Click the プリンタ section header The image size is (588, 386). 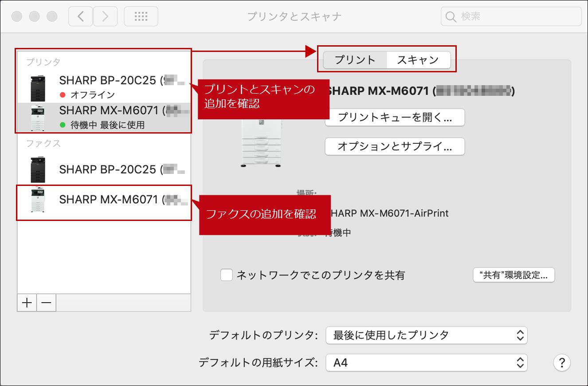click(x=43, y=62)
